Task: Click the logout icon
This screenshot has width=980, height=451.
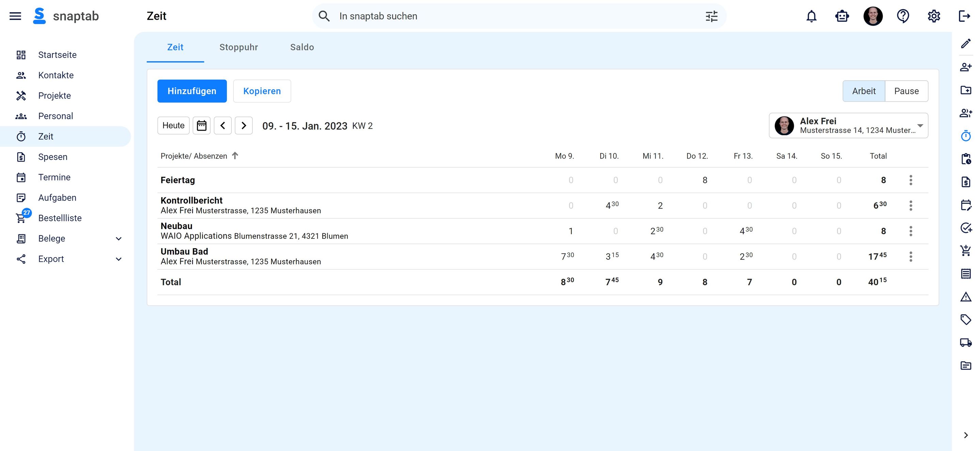Action: tap(964, 16)
